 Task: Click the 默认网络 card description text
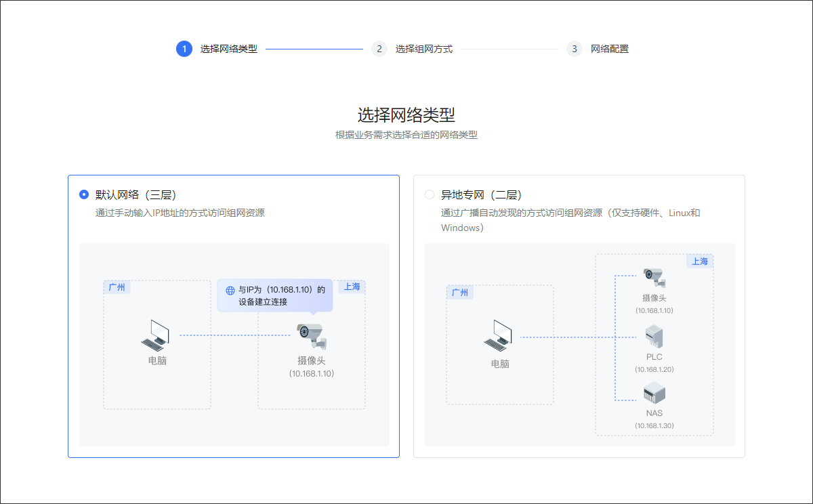(x=180, y=213)
